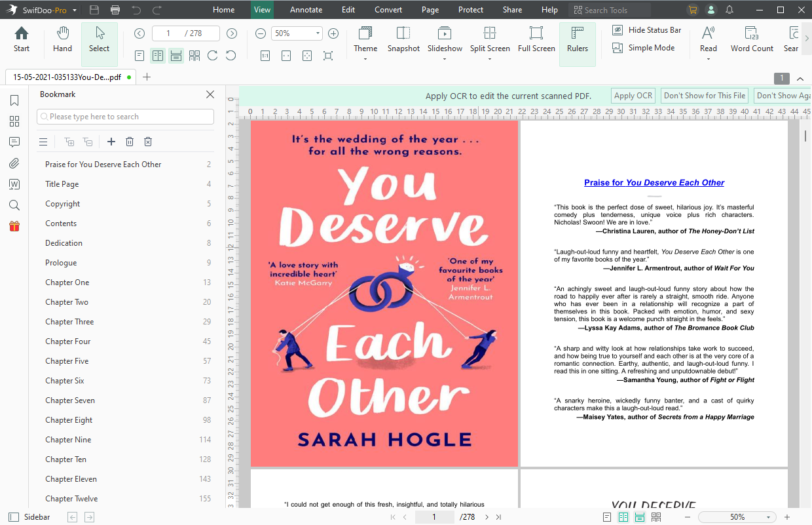Open the comments panel in the sidebar
Image resolution: width=812 pixels, height=525 pixels.
14,142
